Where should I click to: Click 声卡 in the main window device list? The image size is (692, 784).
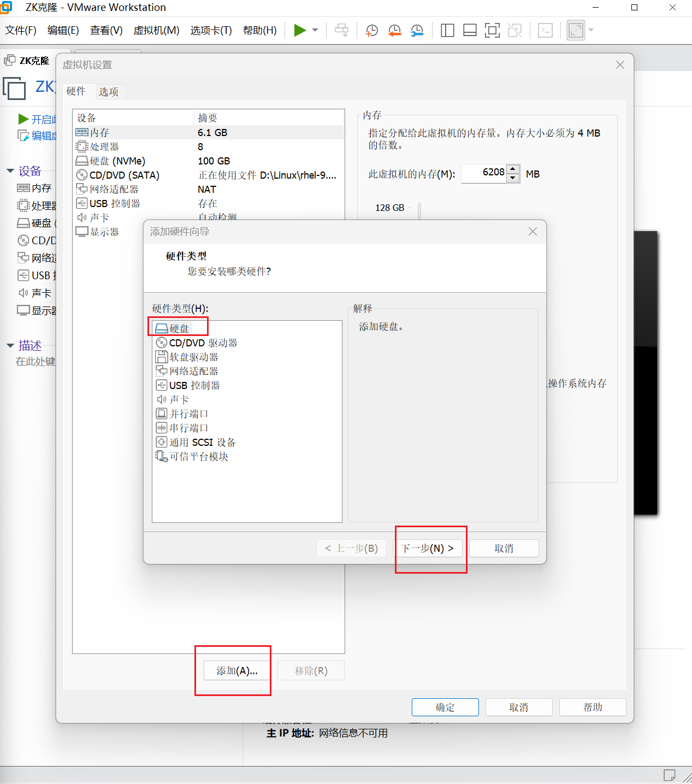pyautogui.click(x=34, y=293)
